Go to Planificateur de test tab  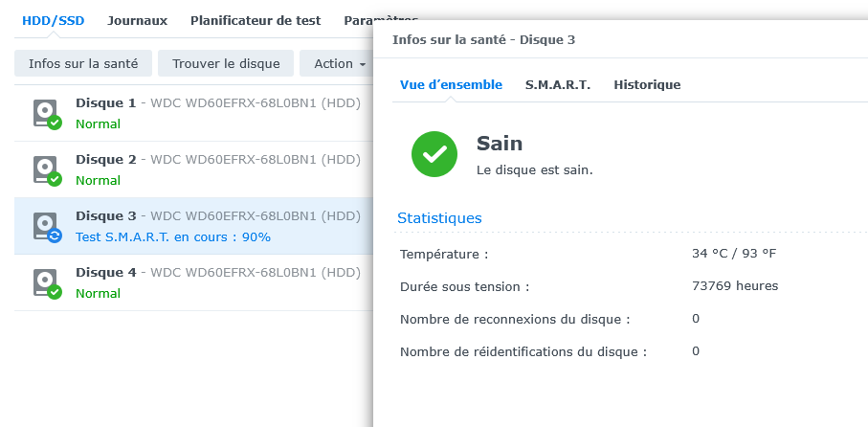256,20
